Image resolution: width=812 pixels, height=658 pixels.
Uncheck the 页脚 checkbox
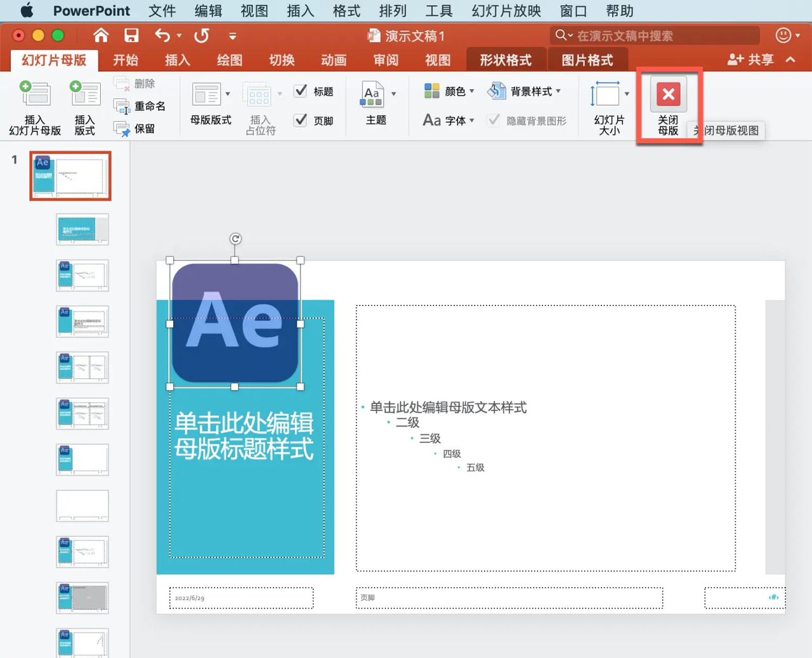coord(300,120)
